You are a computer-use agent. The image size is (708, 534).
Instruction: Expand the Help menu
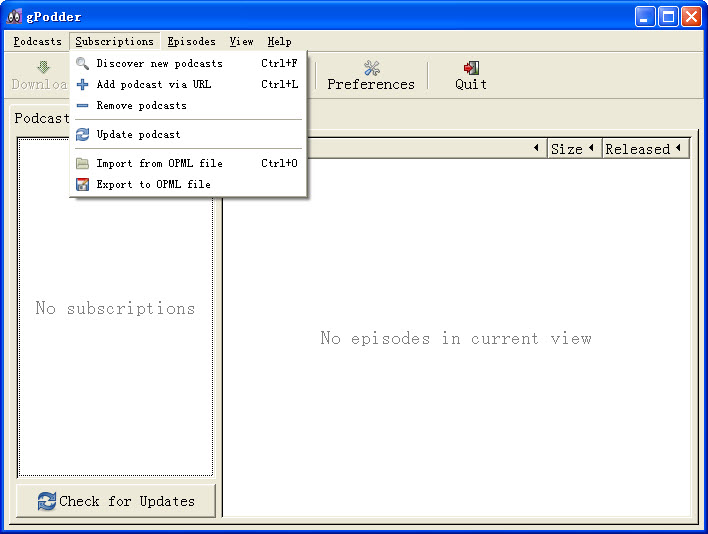pos(279,42)
